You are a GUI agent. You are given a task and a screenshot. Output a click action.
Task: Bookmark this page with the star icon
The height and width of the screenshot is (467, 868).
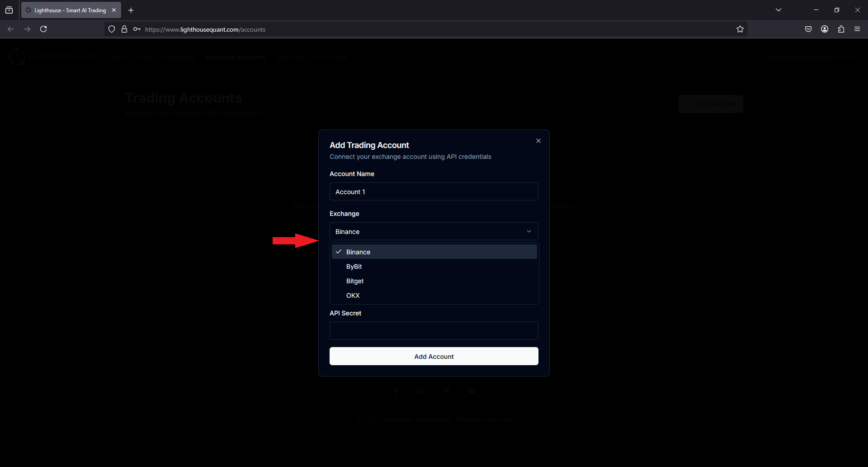740,29
